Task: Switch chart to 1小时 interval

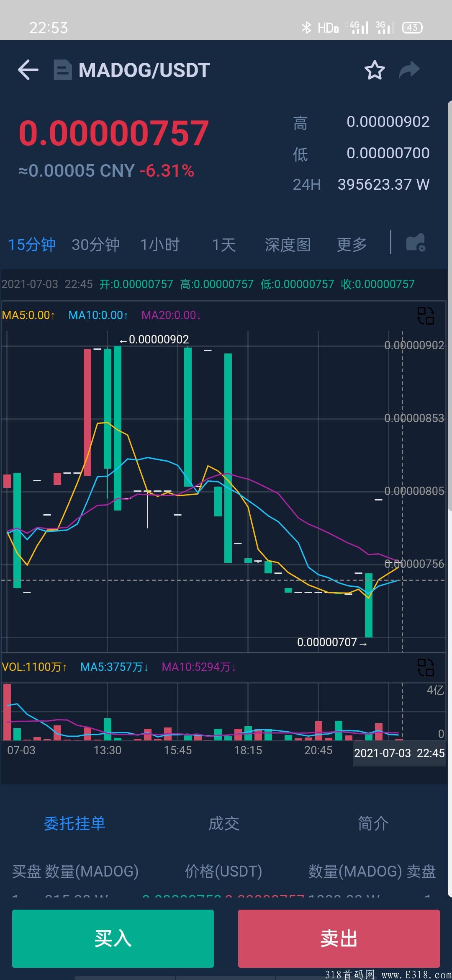Action: 160,245
